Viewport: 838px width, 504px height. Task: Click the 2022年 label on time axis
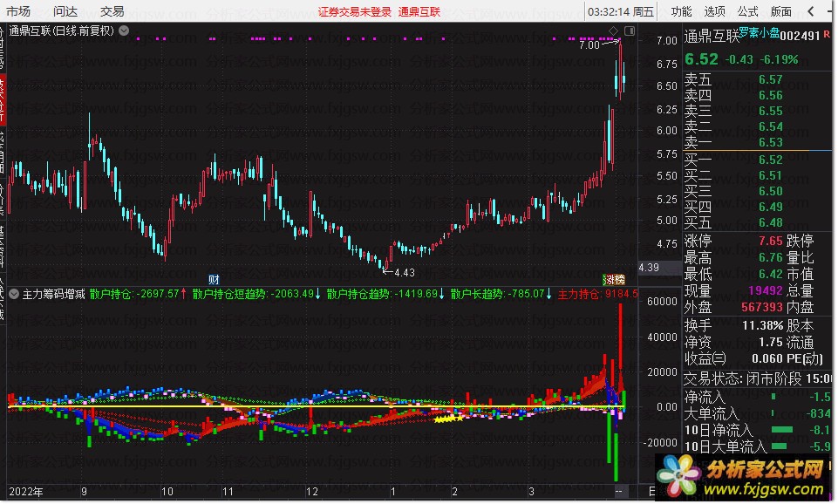25,491
